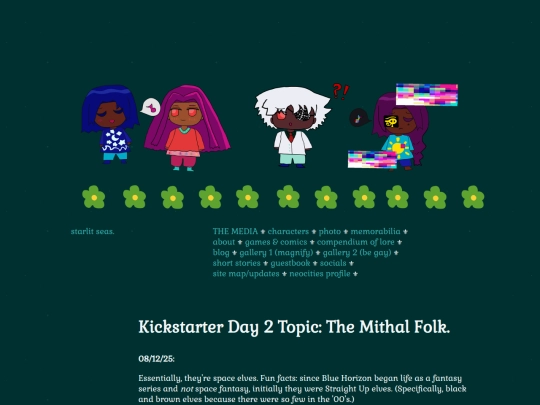Viewport: 540px width, 405px height.
Task: Click the purple-braided chibi with sun shirt
Action: [401, 132]
